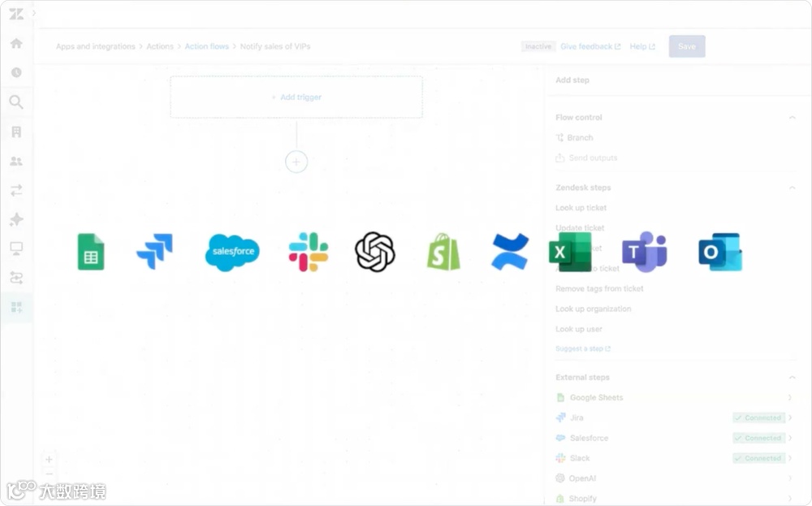The image size is (812, 506).
Task: Expand the Salesforce step chevron
Action: 791,438
